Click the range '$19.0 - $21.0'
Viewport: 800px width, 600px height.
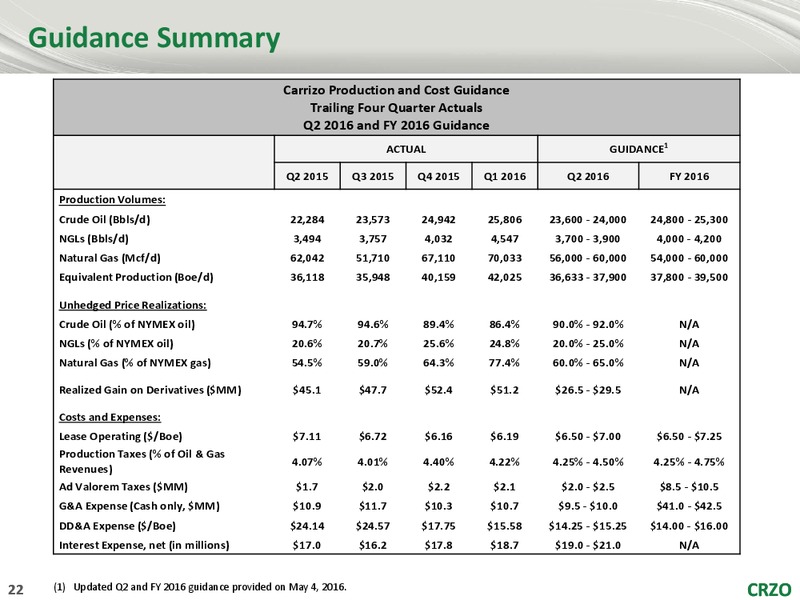click(588, 546)
